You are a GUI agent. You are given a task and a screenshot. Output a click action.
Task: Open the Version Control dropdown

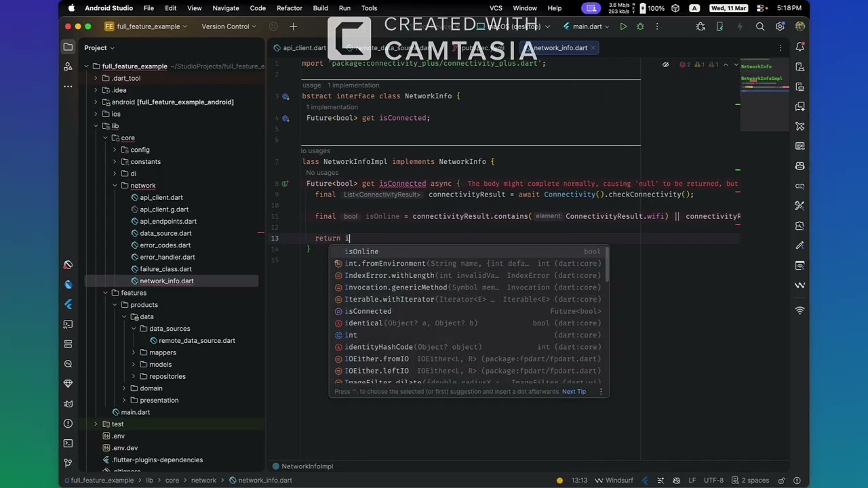(x=229, y=26)
